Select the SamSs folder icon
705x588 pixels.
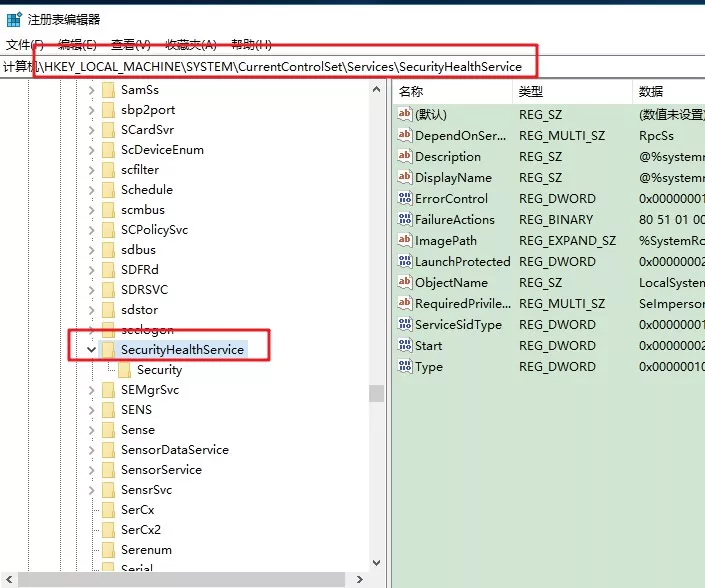(108, 90)
